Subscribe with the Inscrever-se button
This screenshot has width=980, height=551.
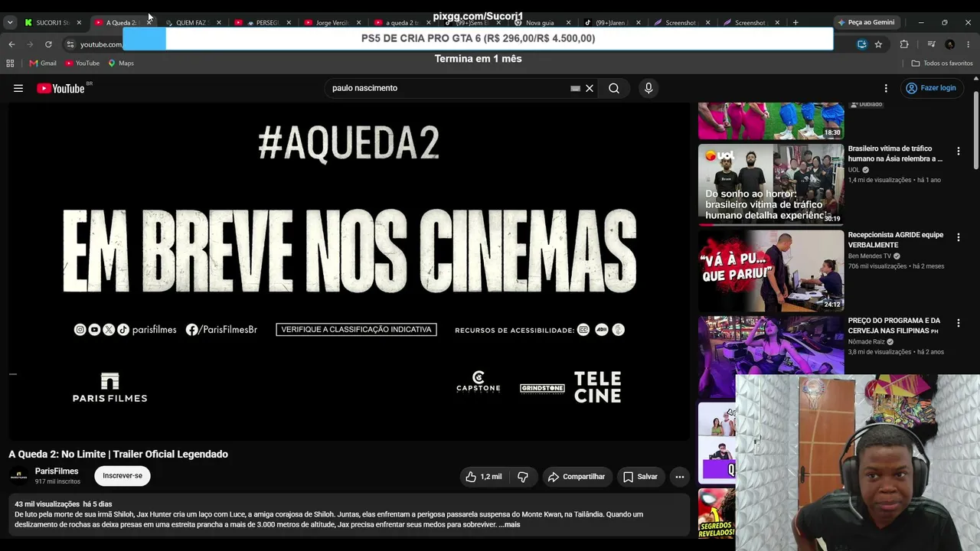click(x=122, y=476)
